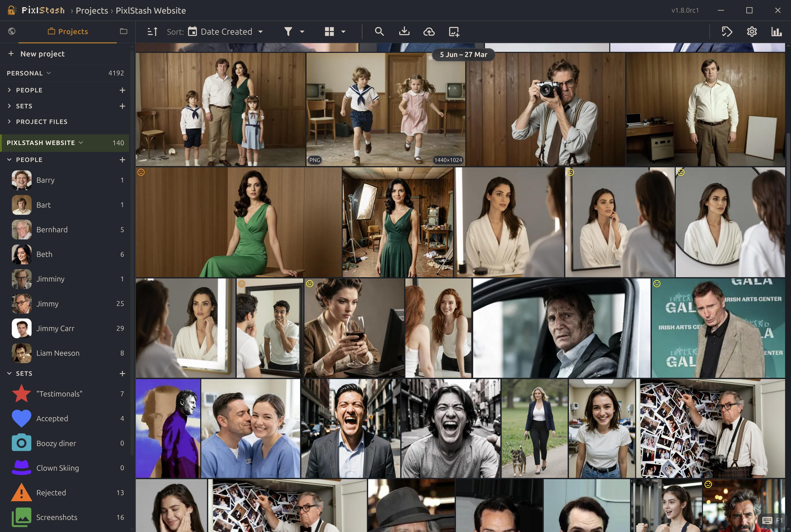The height and width of the screenshot is (532, 791).
Task: Click smiley badge on Irish Arts Center image
Action: pos(657,284)
